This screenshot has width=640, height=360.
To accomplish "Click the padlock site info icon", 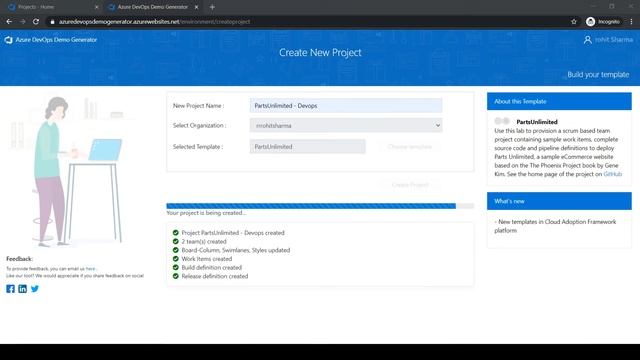I will pos(52,22).
